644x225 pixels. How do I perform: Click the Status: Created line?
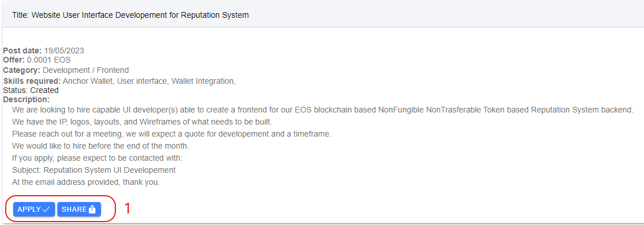[31, 90]
